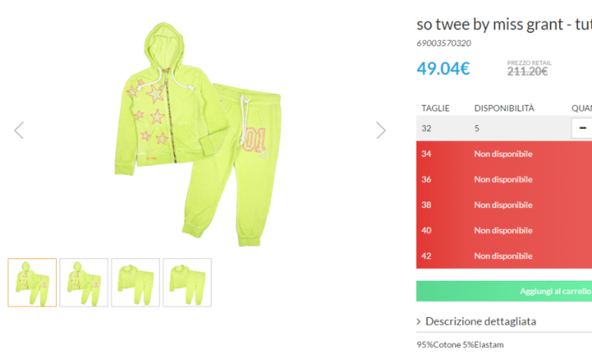Choose the unavailable size 36 row
Image resolution: width=592 pixels, height=364 pixels.
point(504,180)
